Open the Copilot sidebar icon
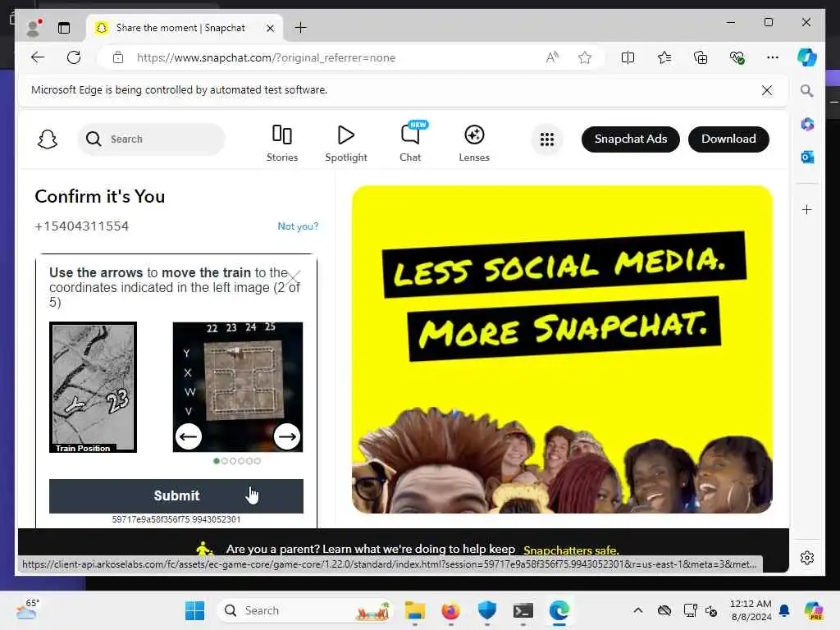Screen dimensions: 840x630 pyautogui.click(x=807, y=57)
